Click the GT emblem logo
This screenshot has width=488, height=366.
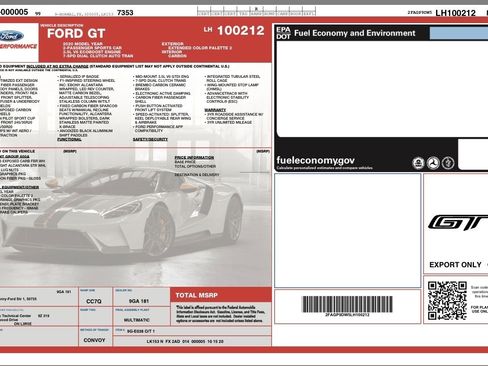(458, 222)
